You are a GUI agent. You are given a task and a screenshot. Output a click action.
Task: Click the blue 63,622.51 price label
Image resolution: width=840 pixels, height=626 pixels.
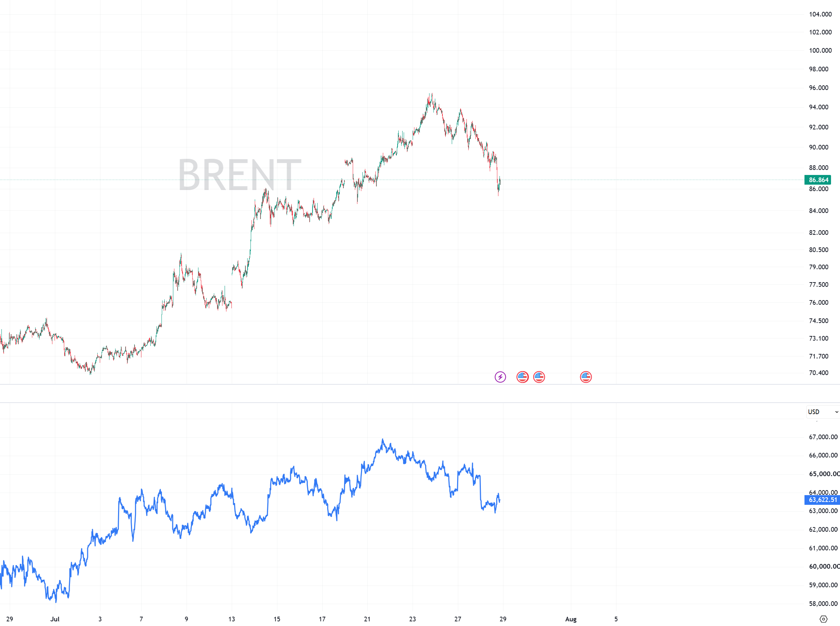point(822,500)
